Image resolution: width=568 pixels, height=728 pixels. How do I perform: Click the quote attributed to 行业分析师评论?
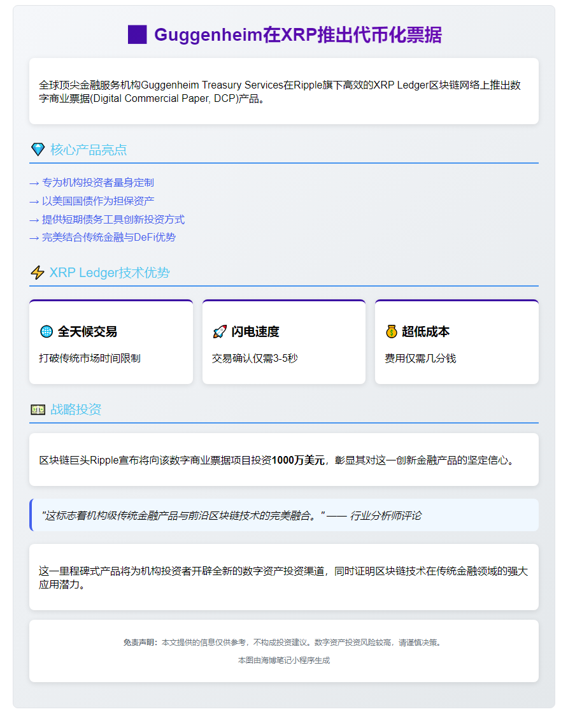(232, 515)
